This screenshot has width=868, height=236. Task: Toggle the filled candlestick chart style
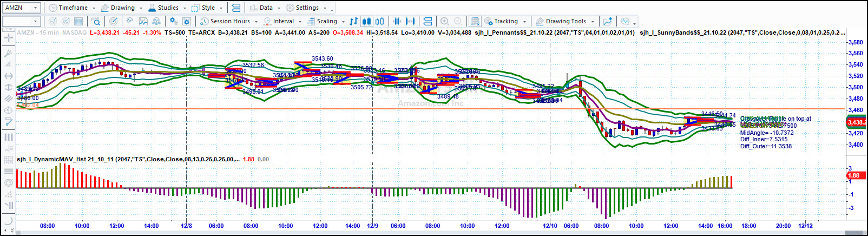[366, 21]
